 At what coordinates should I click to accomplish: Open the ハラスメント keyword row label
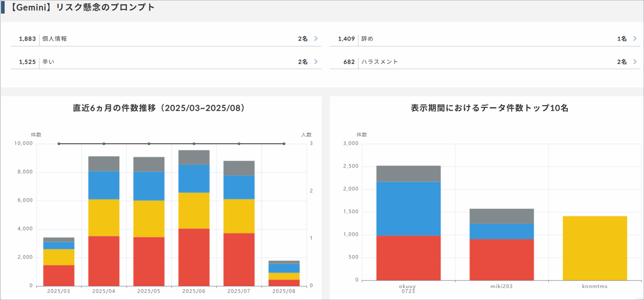point(379,62)
